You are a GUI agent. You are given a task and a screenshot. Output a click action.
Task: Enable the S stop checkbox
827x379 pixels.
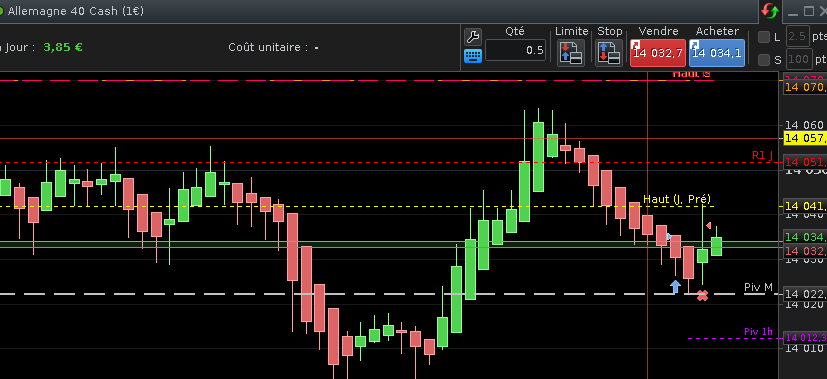coord(764,60)
